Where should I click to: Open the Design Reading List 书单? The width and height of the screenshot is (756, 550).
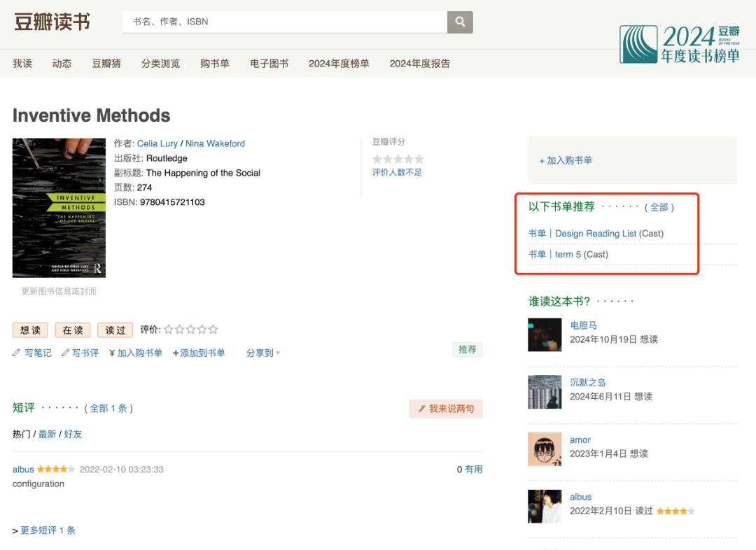click(x=596, y=234)
